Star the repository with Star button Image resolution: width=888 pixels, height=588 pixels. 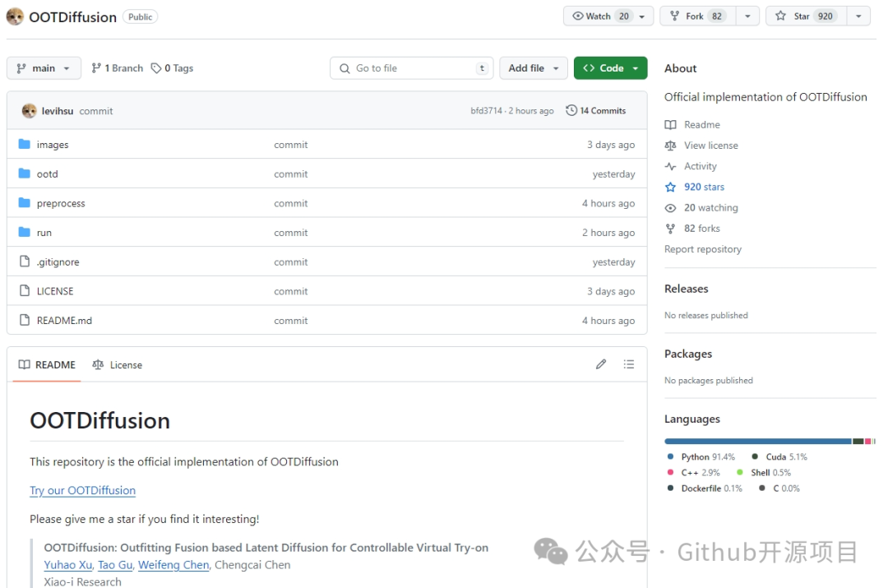pos(807,16)
